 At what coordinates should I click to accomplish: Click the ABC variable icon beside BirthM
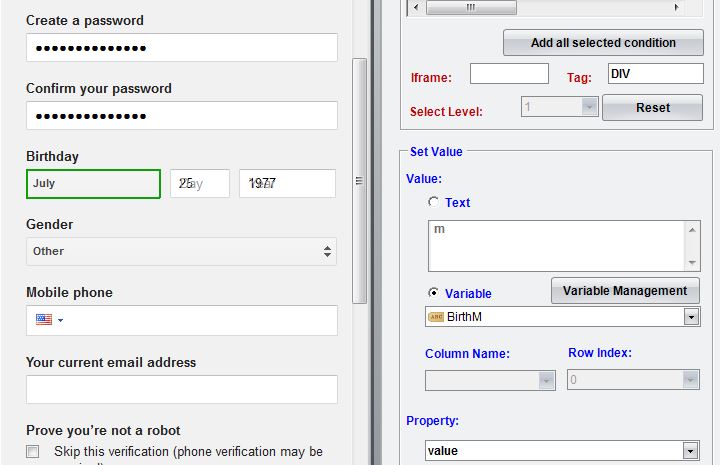435,317
